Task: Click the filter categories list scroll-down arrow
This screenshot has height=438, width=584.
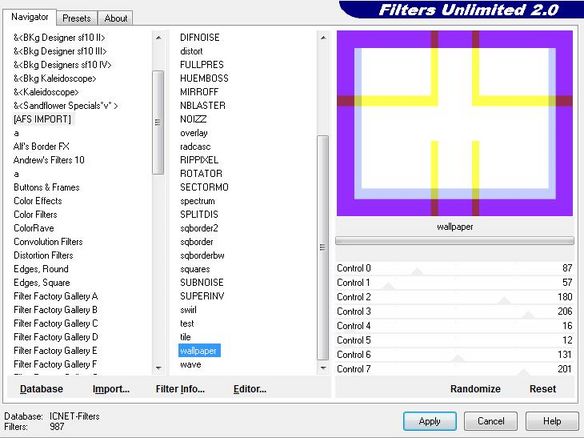Action: click(x=158, y=368)
